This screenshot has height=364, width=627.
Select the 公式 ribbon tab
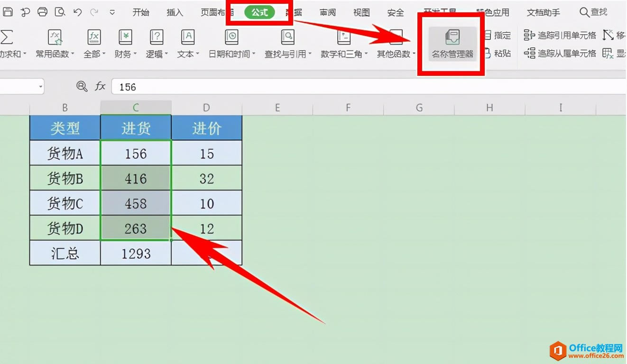pyautogui.click(x=260, y=12)
